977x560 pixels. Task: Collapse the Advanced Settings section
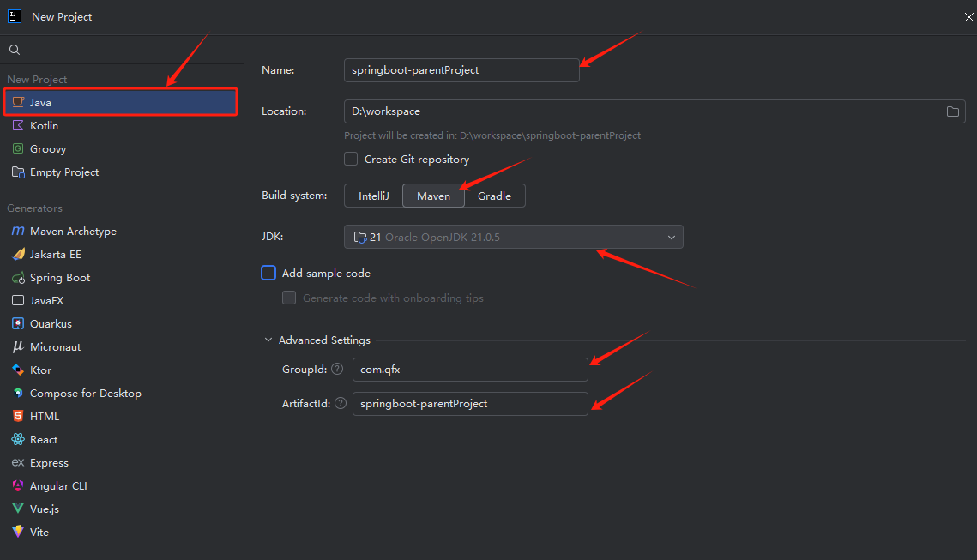click(268, 340)
